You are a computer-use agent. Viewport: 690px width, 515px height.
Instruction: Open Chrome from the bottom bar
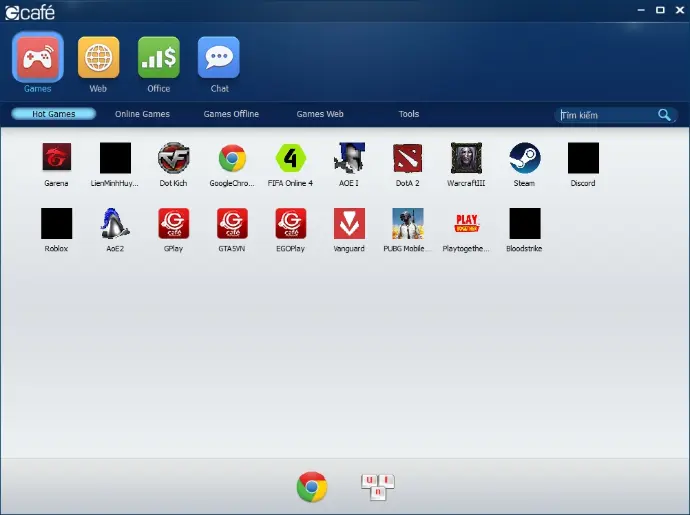coord(312,487)
